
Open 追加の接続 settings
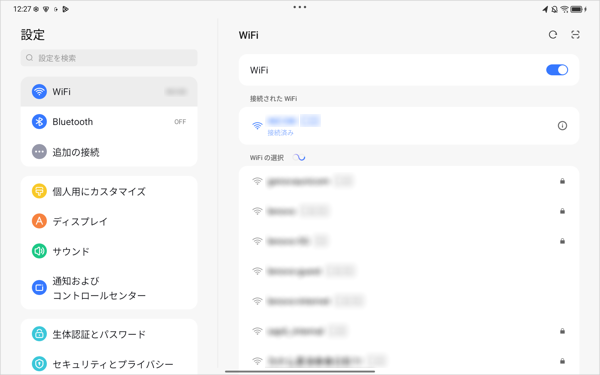point(109,152)
